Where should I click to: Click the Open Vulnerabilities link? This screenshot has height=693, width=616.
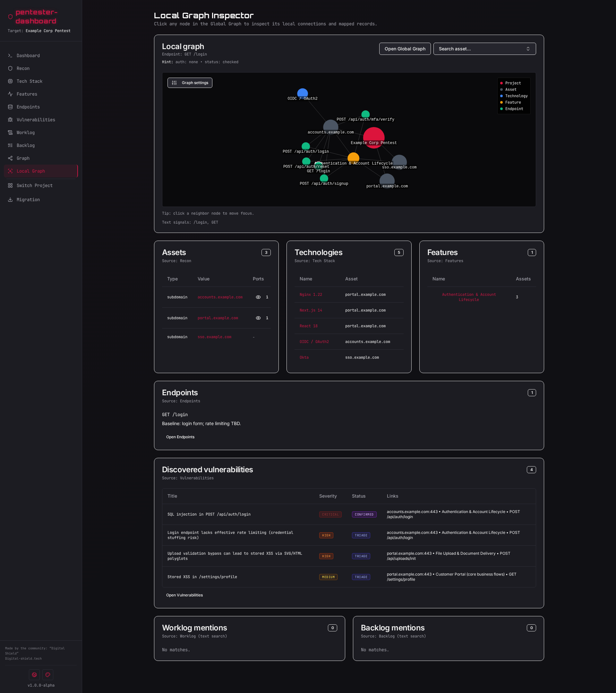coord(184,595)
